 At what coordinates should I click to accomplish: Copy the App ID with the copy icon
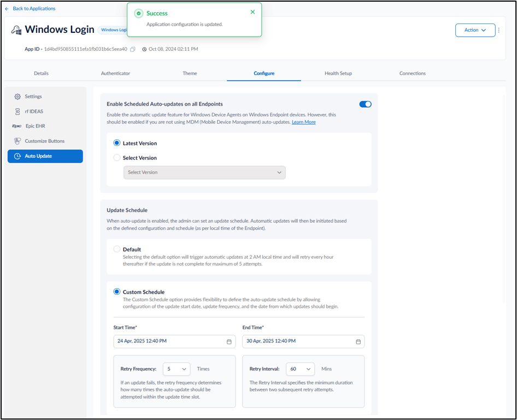click(133, 49)
